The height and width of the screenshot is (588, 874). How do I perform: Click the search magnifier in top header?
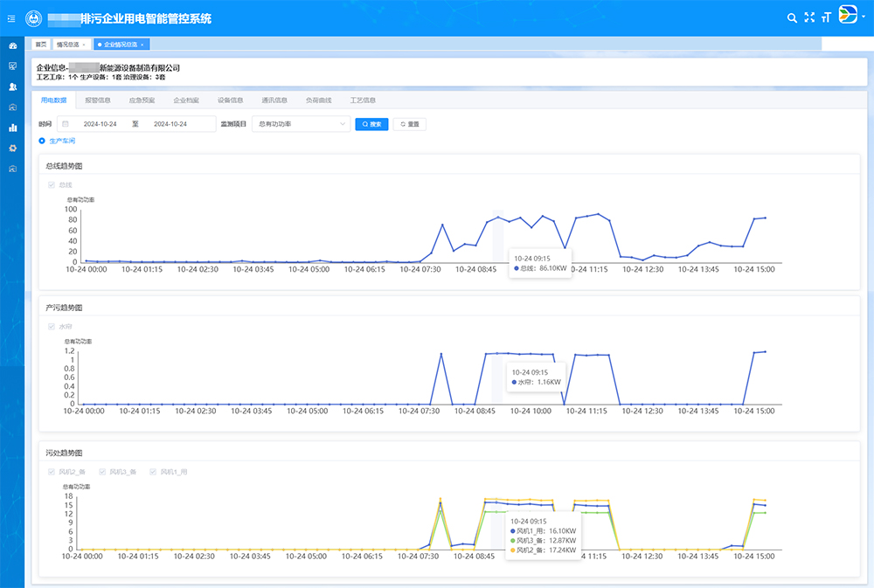[x=792, y=17]
